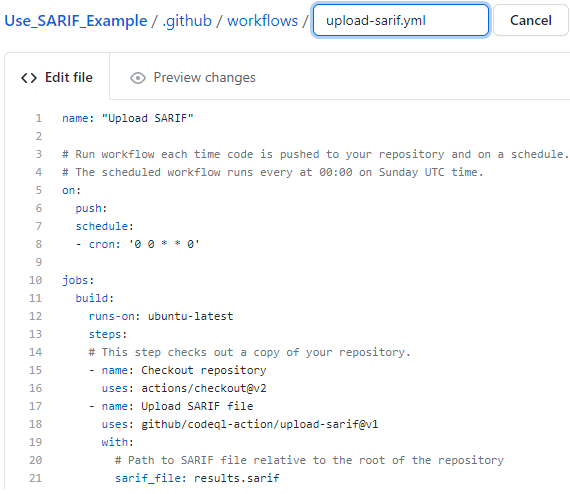Viewport: 570px width, 494px height.
Task: Click the uses: actions/checkout@v2 line
Action: pos(184,388)
